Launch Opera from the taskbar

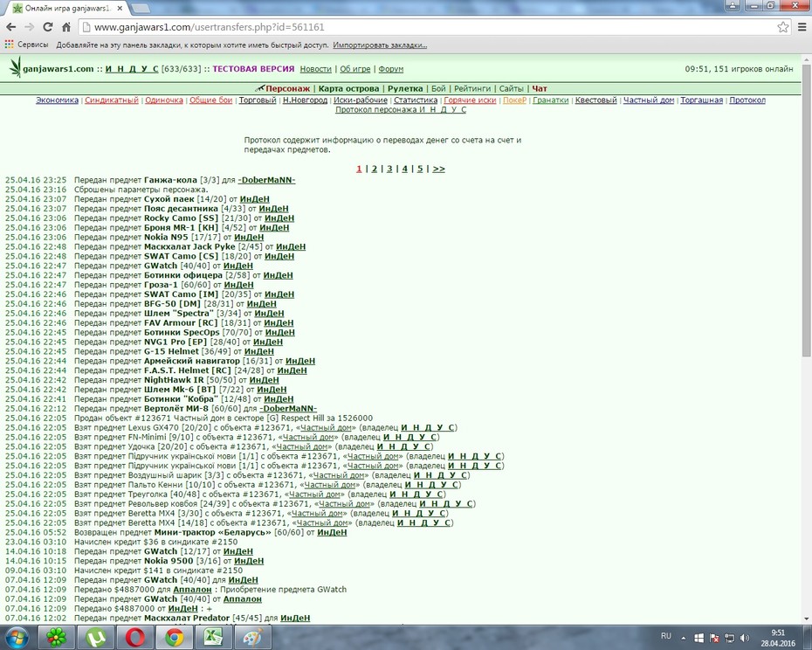pos(134,637)
